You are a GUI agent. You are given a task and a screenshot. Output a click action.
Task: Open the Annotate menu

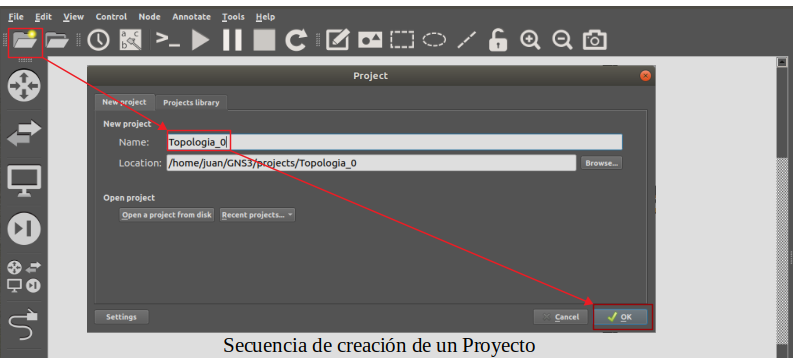[x=191, y=17]
